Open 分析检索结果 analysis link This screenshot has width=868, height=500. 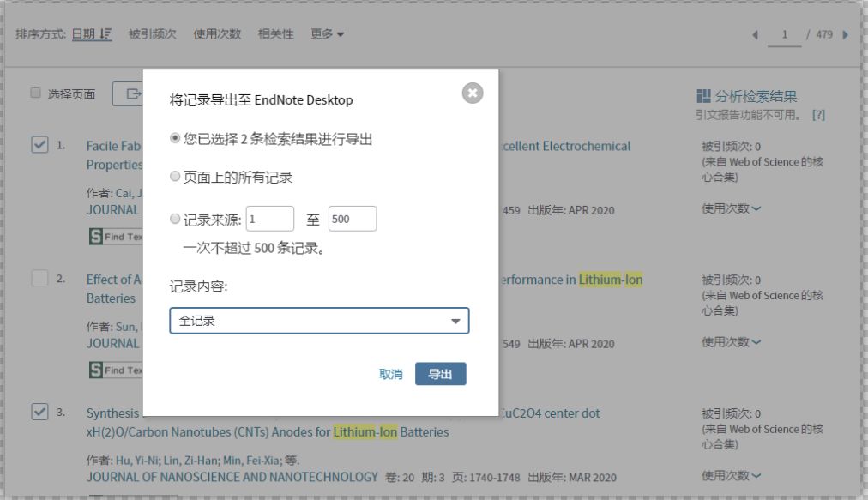click(x=756, y=96)
